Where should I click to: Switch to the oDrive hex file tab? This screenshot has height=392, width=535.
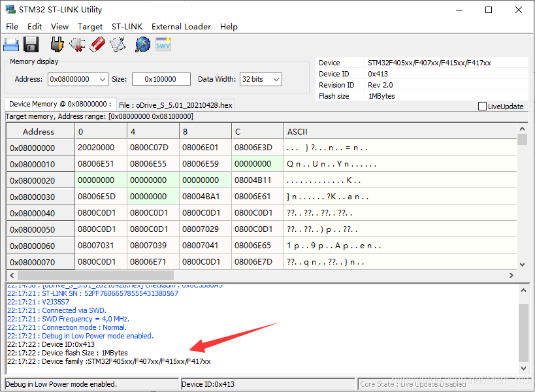(x=176, y=105)
